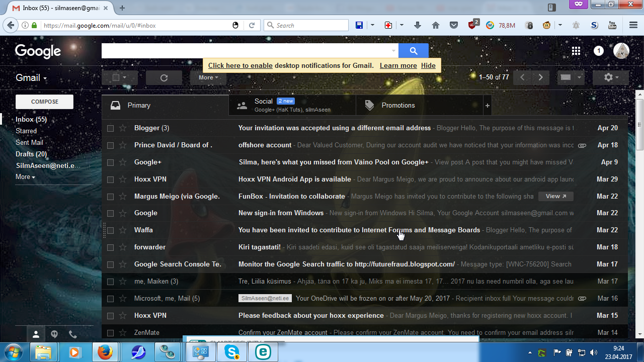The height and width of the screenshot is (362, 644).
Task: Click the View button on the FunBox invitation
Action: click(x=556, y=196)
